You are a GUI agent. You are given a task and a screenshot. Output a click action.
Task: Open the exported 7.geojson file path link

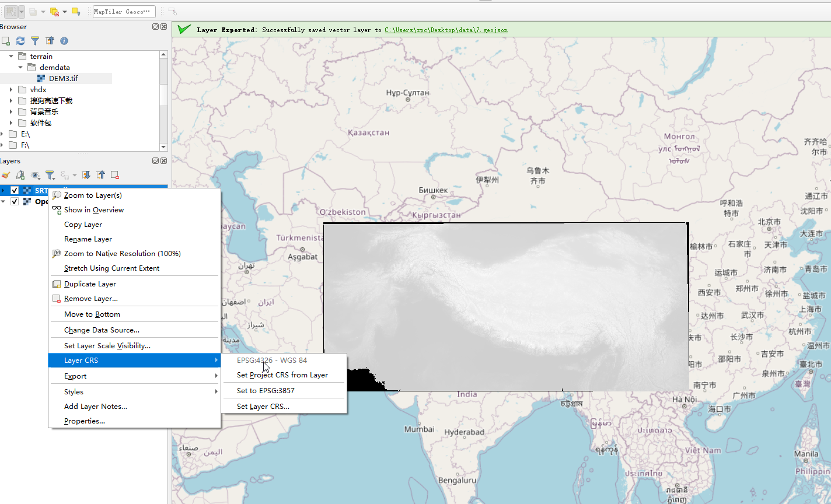point(446,30)
